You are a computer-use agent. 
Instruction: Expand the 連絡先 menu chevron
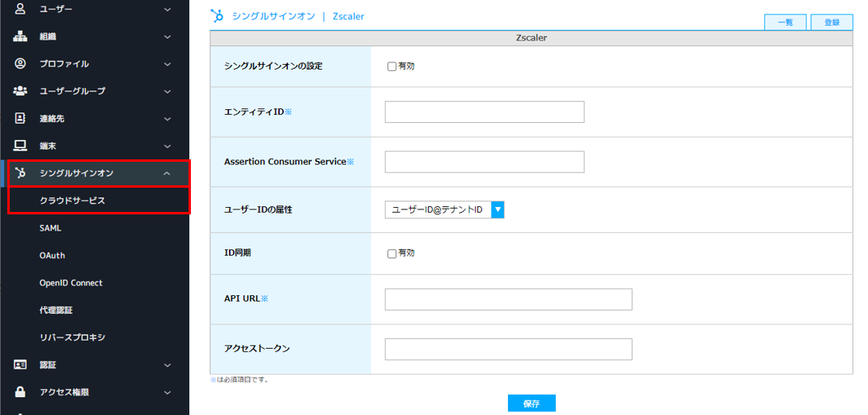tap(167, 118)
